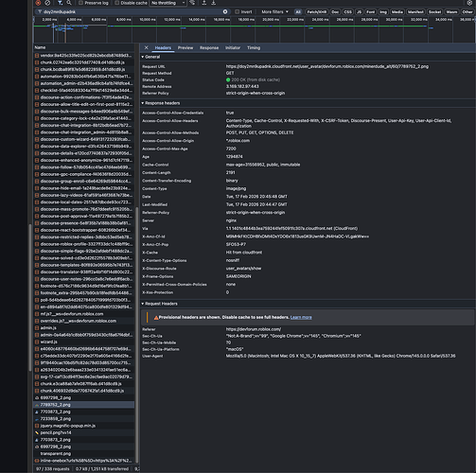Viewport: 476px width, 473px height.
Task: Import HAR file with upload icon
Action: tap(204, 3)
